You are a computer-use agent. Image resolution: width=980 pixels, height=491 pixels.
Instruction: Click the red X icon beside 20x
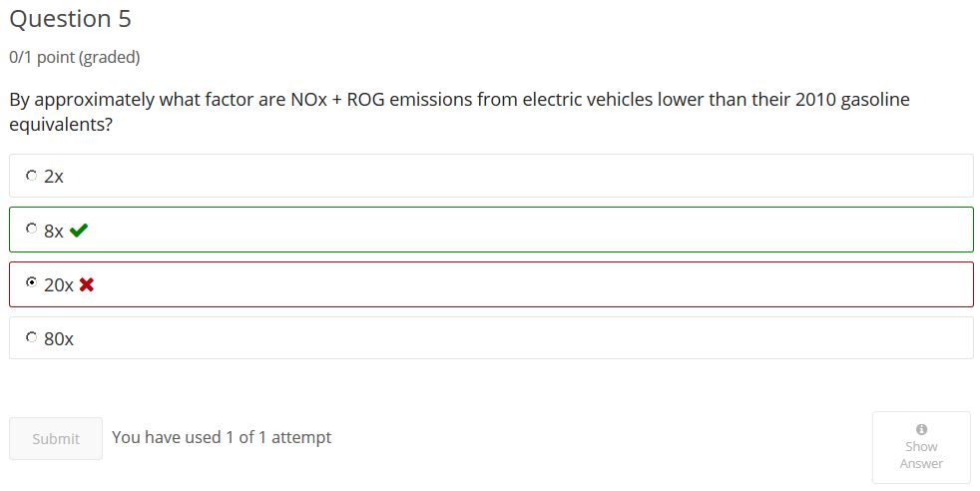pyautogui.click(x=87, y=284)
